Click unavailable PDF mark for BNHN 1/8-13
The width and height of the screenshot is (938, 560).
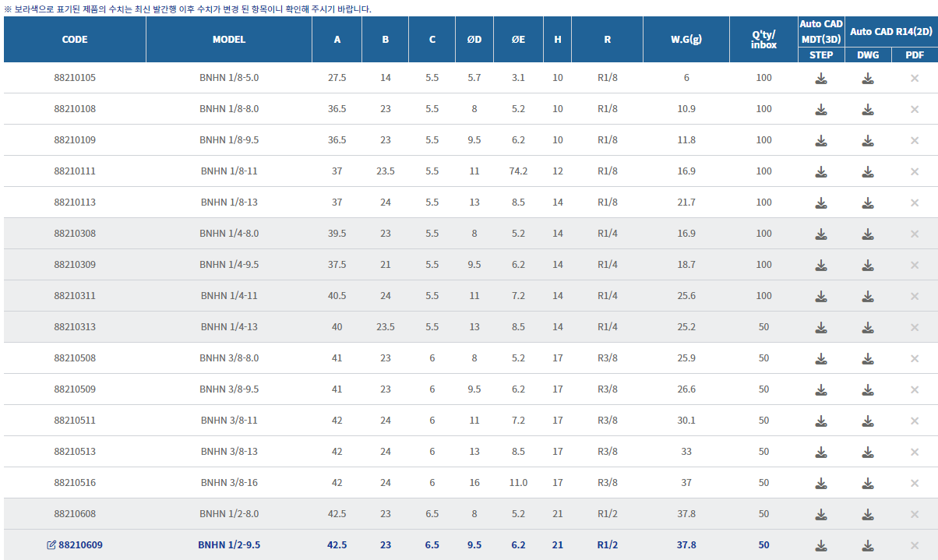[915, 203]
